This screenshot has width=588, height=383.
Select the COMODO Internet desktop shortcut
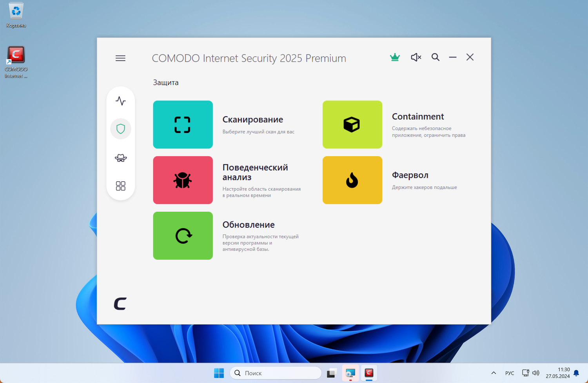point(16,63)
